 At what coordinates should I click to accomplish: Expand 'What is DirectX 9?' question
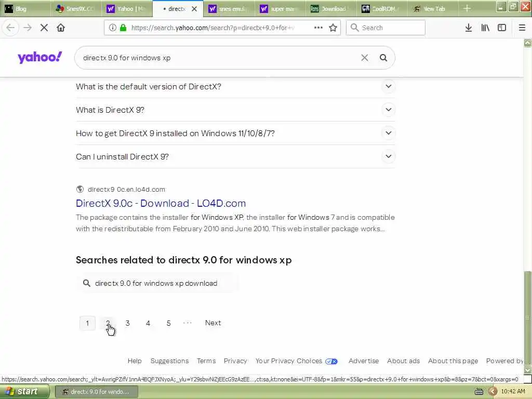click(x=389, y=110)
